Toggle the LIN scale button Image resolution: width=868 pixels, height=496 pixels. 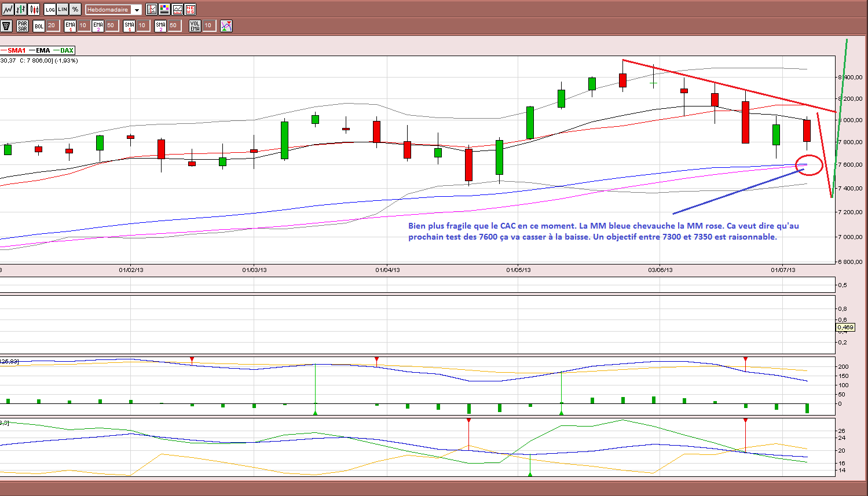tap(63, 9)
